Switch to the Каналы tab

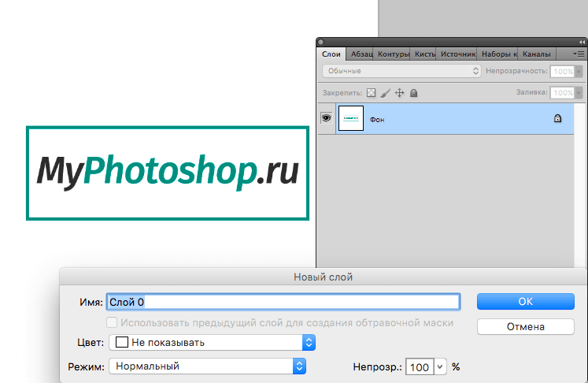537,54
